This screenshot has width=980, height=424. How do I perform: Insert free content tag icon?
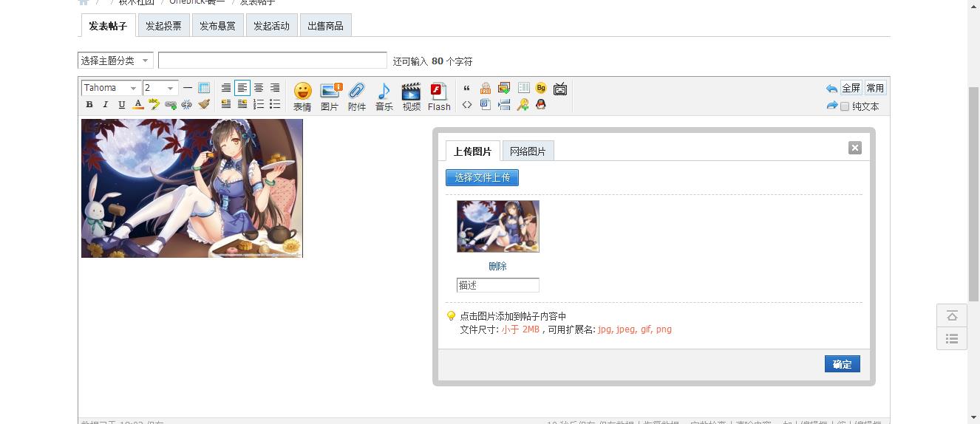(x=486, y=88)
